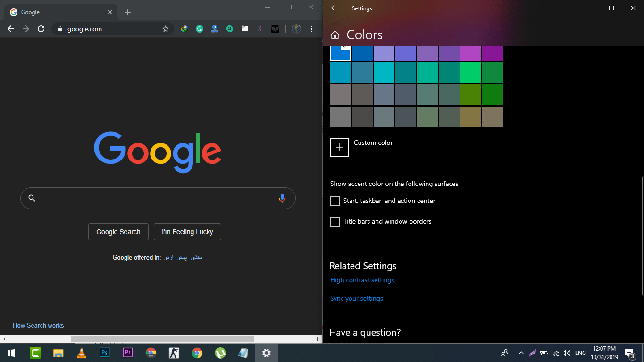Open Premiere Pro from the taskbar
The width and height of the screenshot is (644, 362).
tap(128, 353)
